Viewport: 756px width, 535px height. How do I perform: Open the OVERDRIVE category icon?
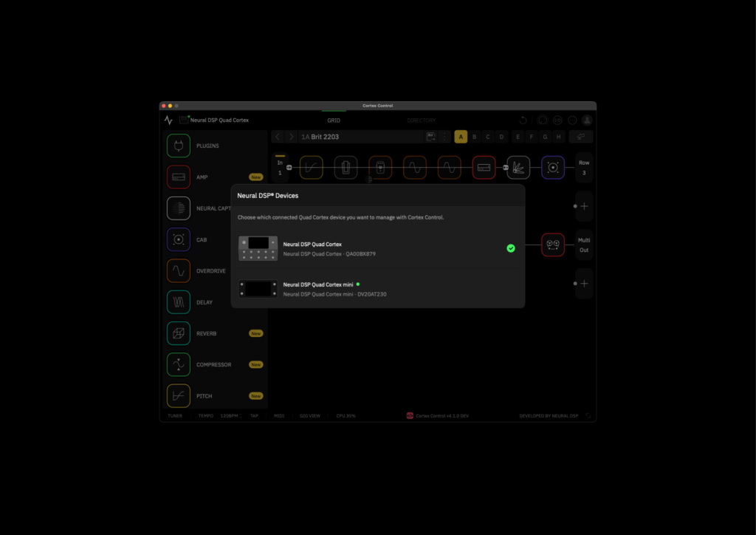point(179,271)
